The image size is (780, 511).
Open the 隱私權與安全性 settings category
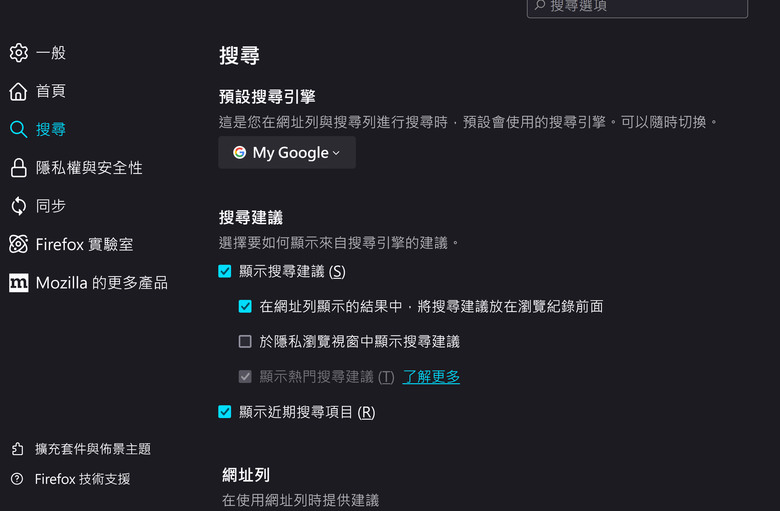[89, 168]
